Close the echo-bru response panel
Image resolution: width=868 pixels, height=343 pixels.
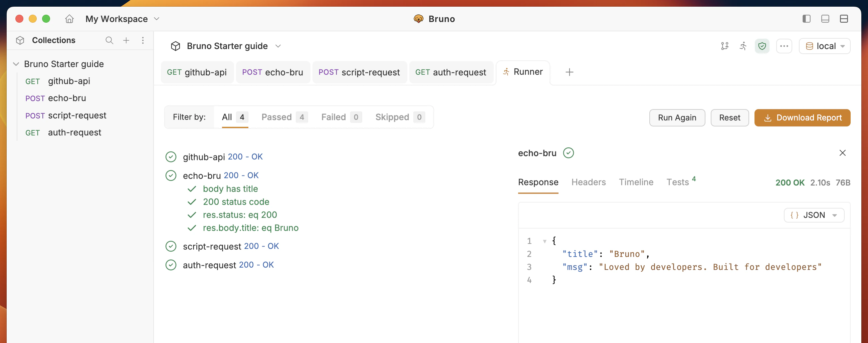(x=842, y=153)
